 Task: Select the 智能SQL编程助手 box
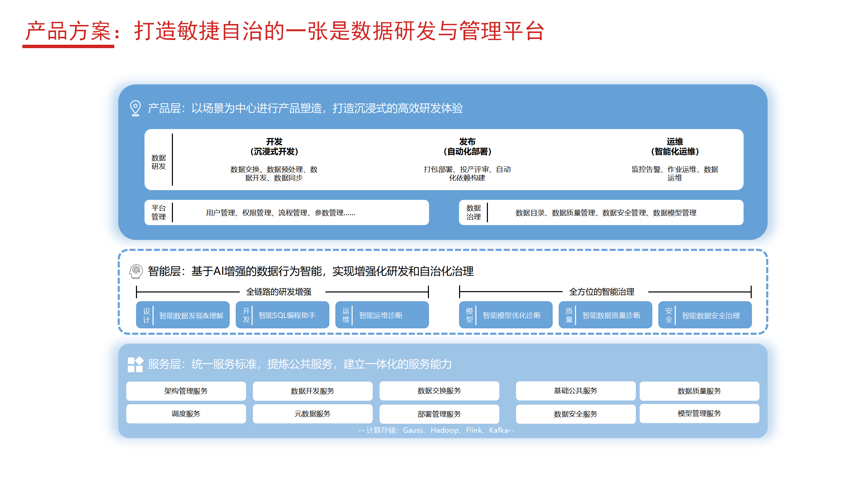(x=282, y=315)
